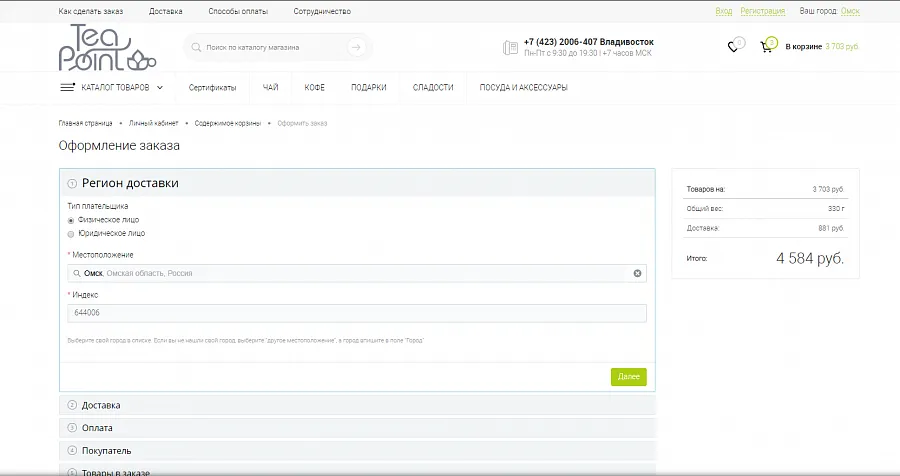Expand the Оплата section

(357, 428)
